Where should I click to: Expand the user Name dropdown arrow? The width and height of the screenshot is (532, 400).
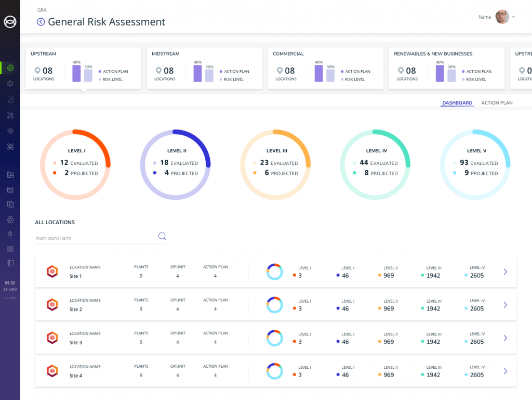(513, 17)
